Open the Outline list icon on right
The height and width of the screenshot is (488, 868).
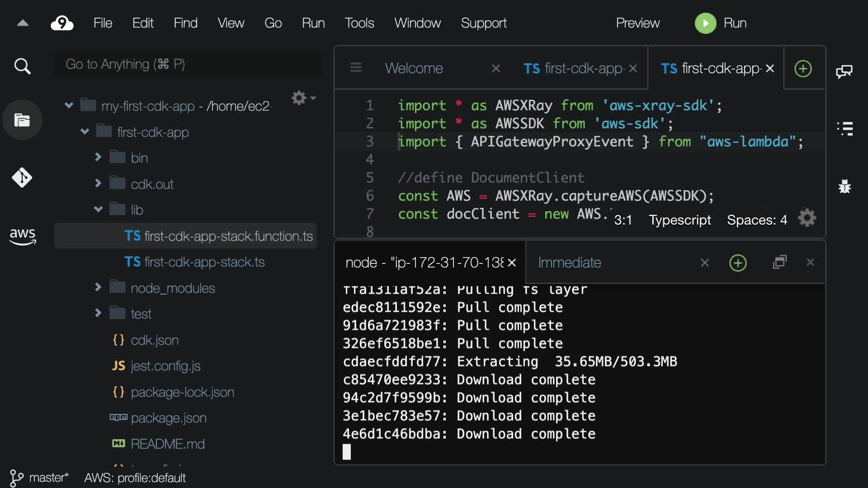pyautogui.click(x=844, y=129)
